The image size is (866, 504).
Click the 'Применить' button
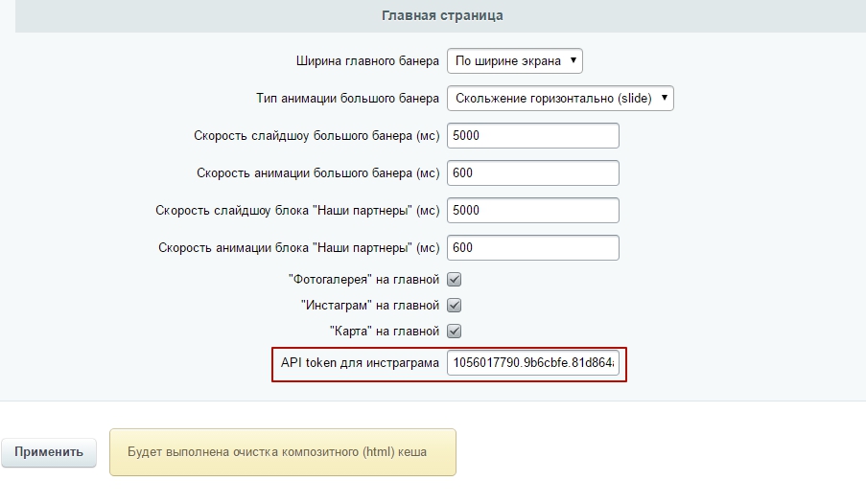pyautogui.click(x=49, y=452)
